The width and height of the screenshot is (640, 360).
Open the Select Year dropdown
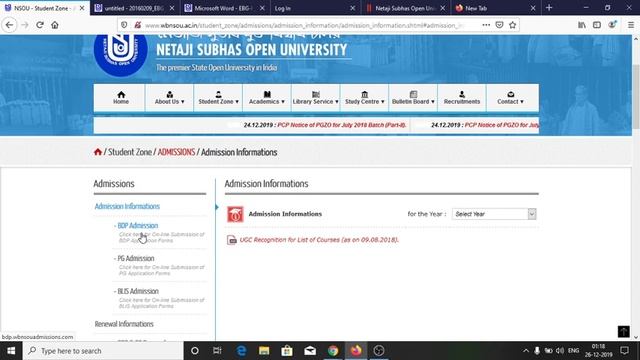(x=494, y=214)
